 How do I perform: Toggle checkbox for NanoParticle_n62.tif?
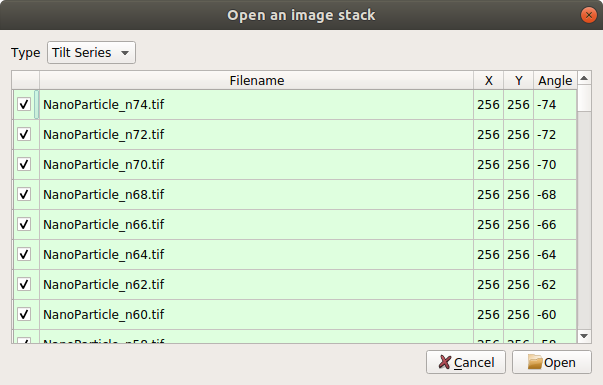[24, 284]
